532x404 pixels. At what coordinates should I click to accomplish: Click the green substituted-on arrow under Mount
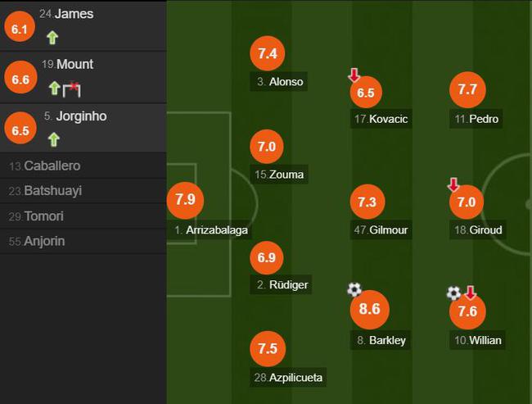(54, 89)
